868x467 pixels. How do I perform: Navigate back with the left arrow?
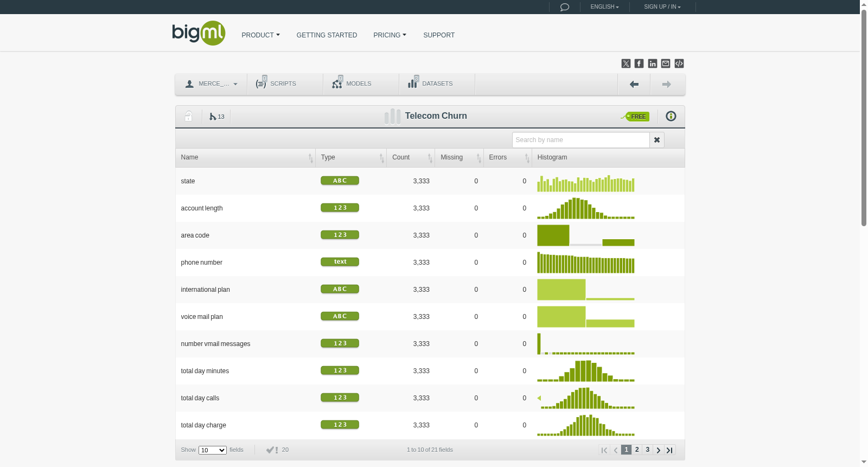pyautogui.click(x=634, y=84)
